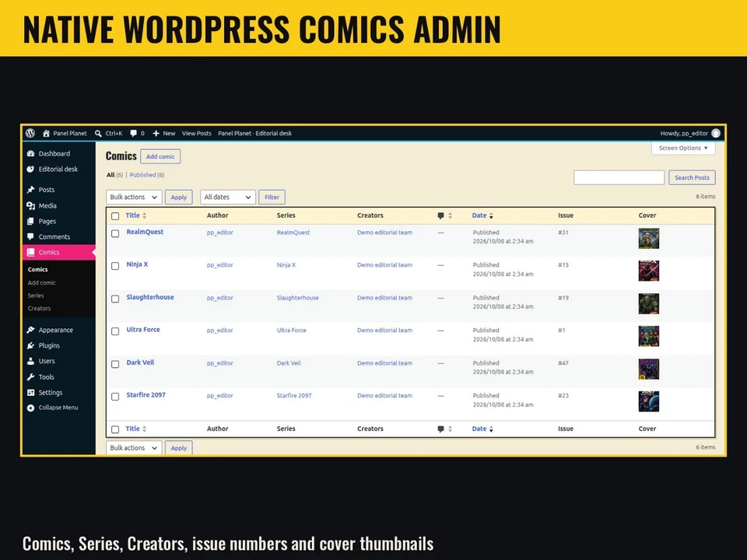Check the Dark Veil row checkbox
Image resolution: width=747 pixels, height=560 pixels.
click(x=115, y=364)
